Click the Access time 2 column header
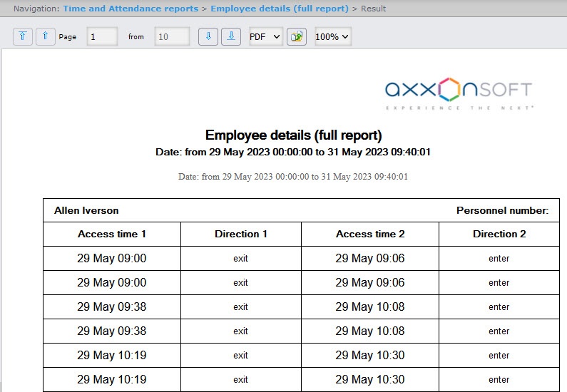Viewport: 567px width, 392px height. click(370, 234)
